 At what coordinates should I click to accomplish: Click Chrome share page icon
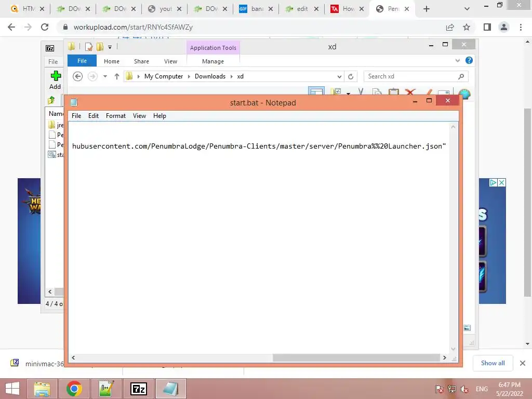coord(450,27)
